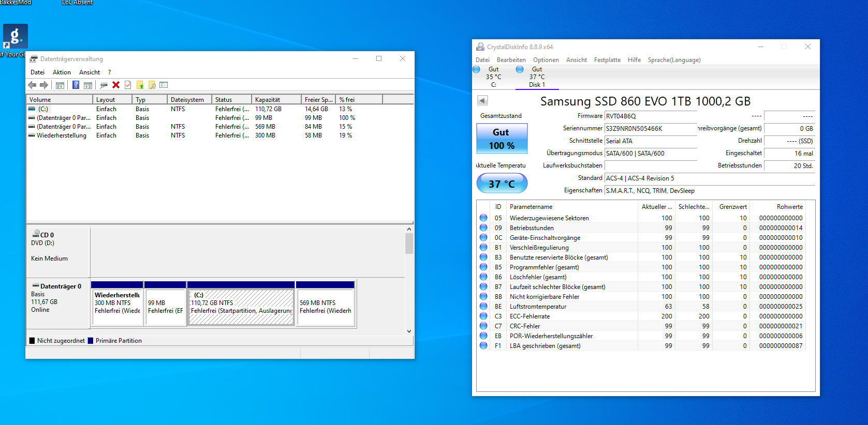Sort by % frei column header

pyautogui.click(x=359, y=99)
